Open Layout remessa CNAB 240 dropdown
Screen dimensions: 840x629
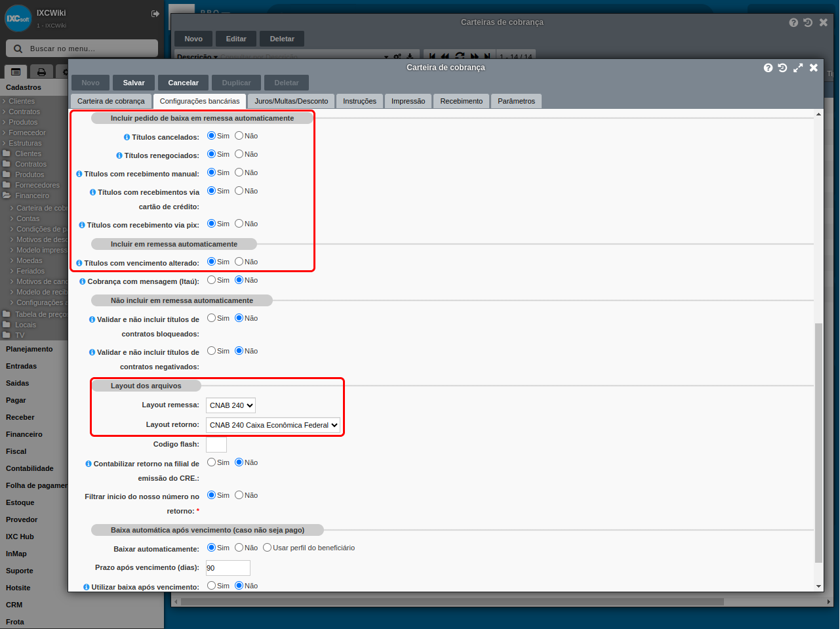[231, 405]
